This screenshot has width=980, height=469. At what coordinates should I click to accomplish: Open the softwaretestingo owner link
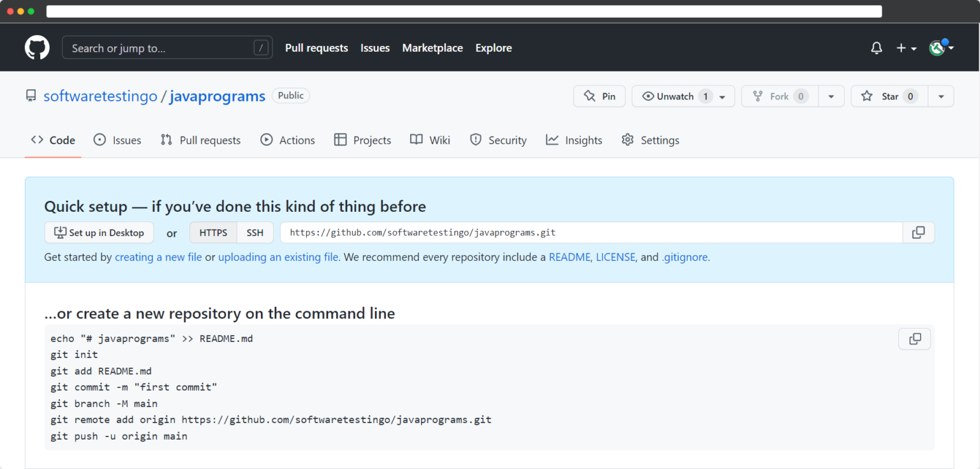click(100, 96)
